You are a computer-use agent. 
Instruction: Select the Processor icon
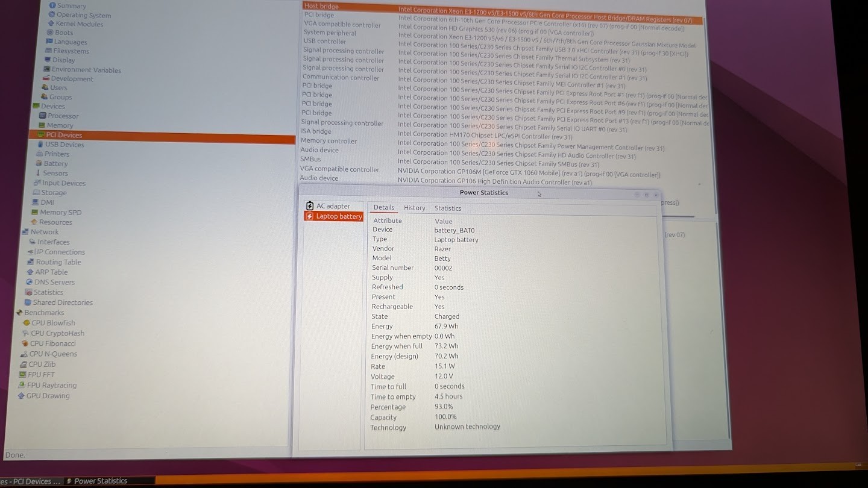tap(43, 116)
